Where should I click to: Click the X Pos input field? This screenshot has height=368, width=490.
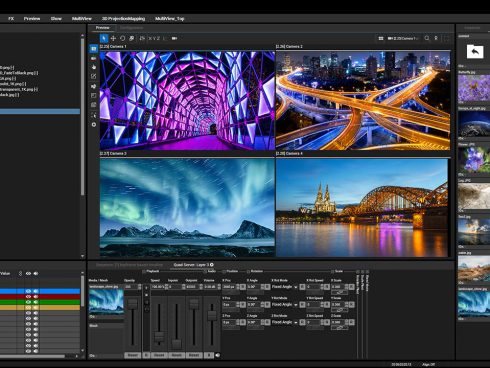tap(229, 287)
